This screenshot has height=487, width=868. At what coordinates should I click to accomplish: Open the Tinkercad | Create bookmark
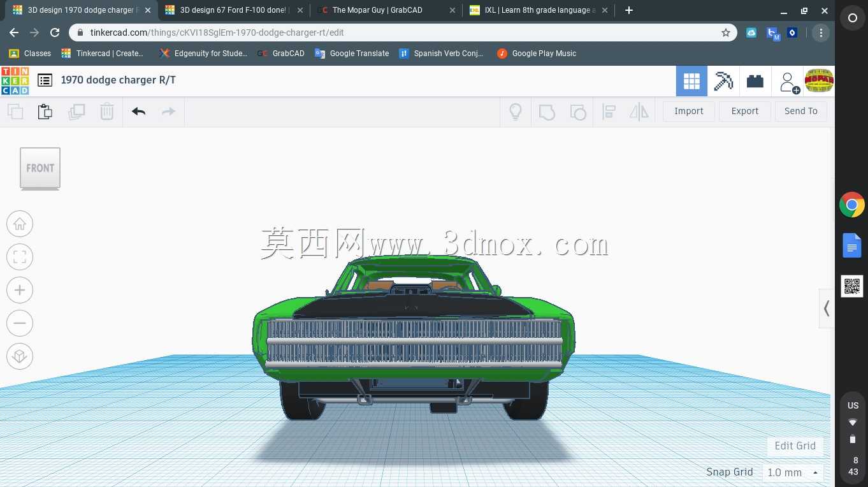[103, 54]
